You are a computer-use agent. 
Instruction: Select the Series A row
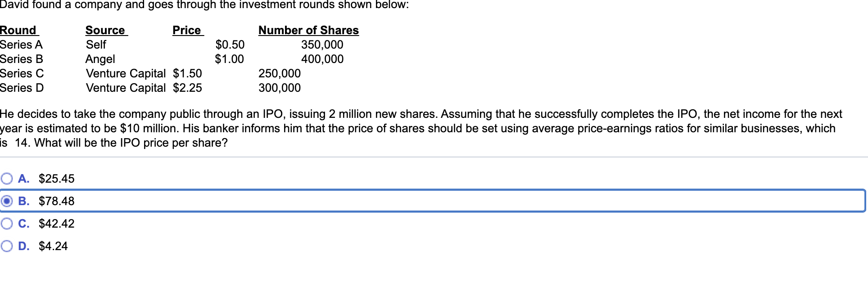(21, 45)
